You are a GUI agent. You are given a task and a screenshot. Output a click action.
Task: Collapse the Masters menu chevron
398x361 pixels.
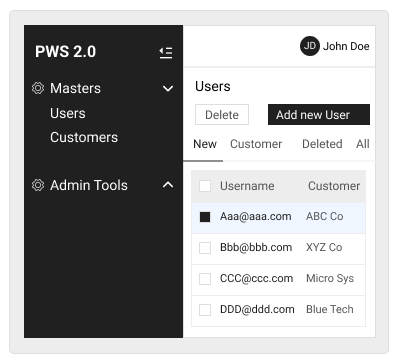click(x=168, y=89)
